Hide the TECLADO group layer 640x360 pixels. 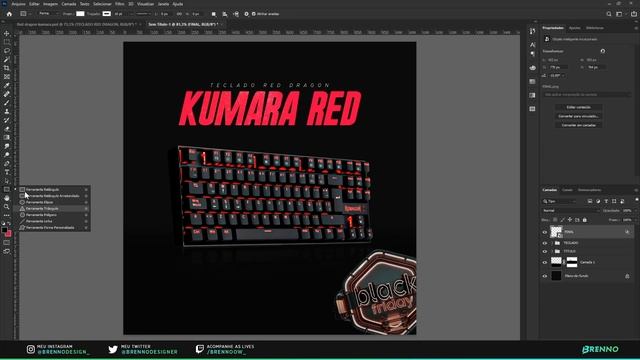[x=544, y=243]
